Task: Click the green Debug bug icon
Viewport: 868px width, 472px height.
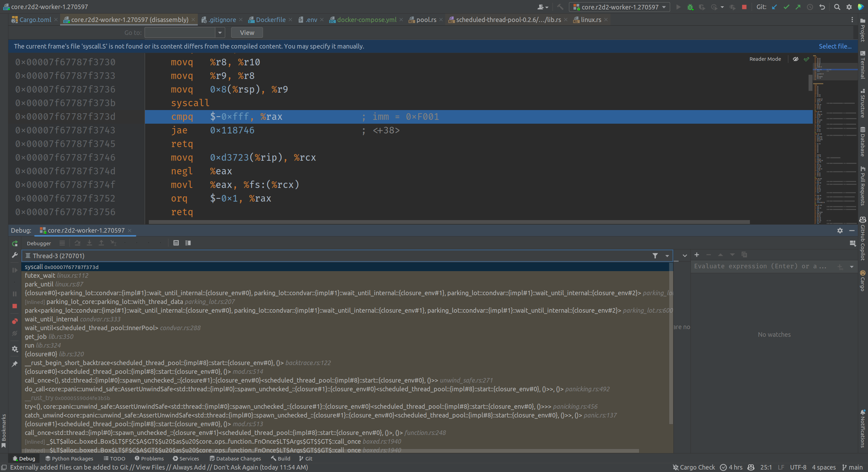Action: click(690, 7)
